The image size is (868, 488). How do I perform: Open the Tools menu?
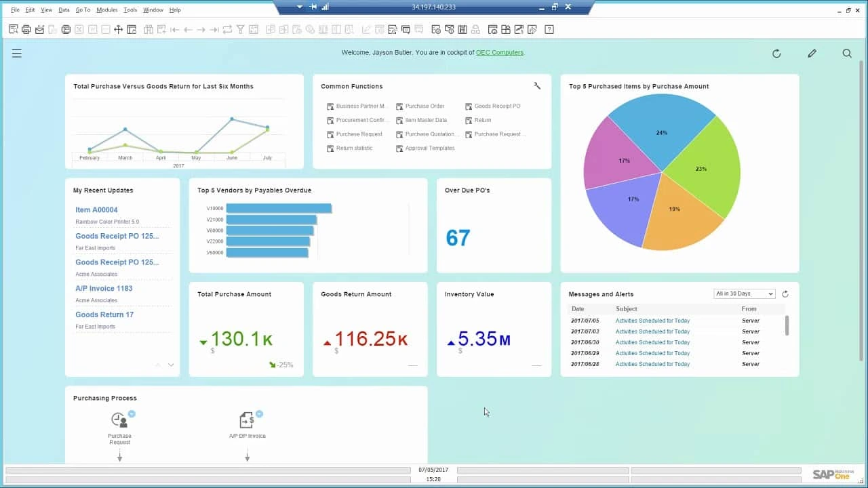130,10
